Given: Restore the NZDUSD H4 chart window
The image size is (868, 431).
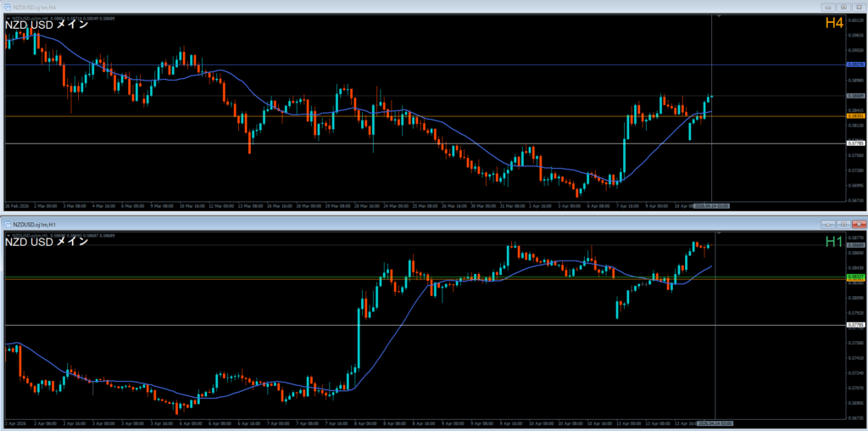Looking at the screenshot, I should pos(843,7).
